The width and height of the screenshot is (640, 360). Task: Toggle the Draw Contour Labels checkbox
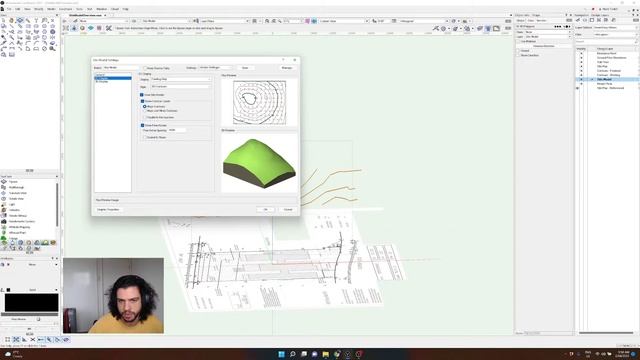pyautogui.click(x=142, y=101)
